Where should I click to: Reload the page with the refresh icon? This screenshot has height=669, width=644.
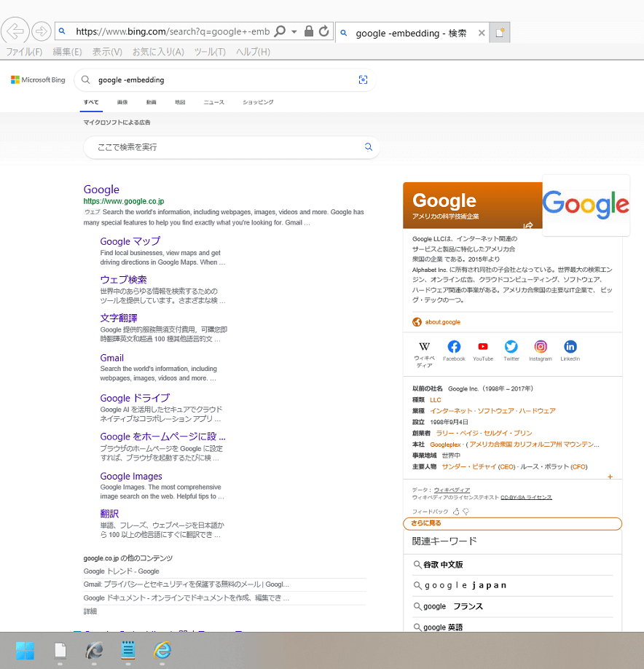click(x=324, y=31)
